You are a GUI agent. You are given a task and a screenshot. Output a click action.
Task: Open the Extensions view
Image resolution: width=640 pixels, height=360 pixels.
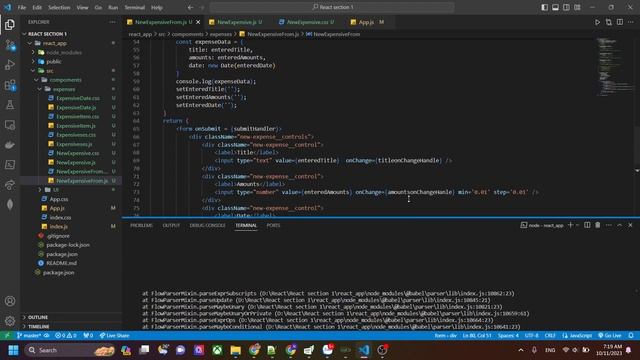[10, 85]
